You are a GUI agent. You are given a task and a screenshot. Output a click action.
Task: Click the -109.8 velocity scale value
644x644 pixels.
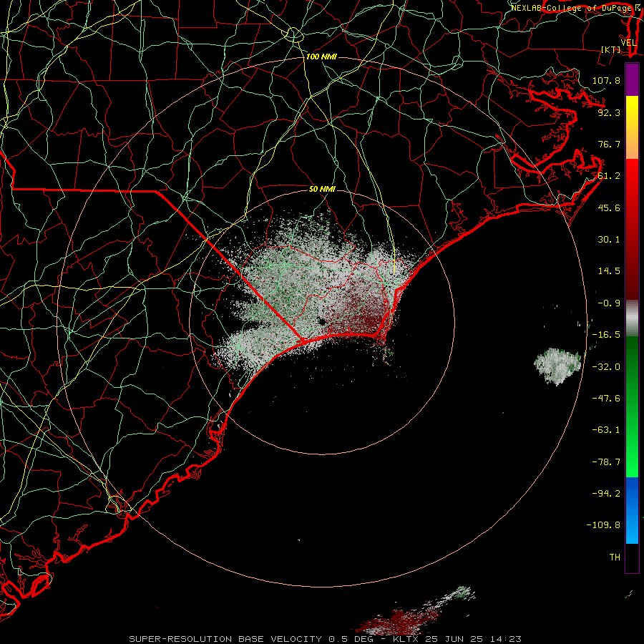(x=603, y=525)
